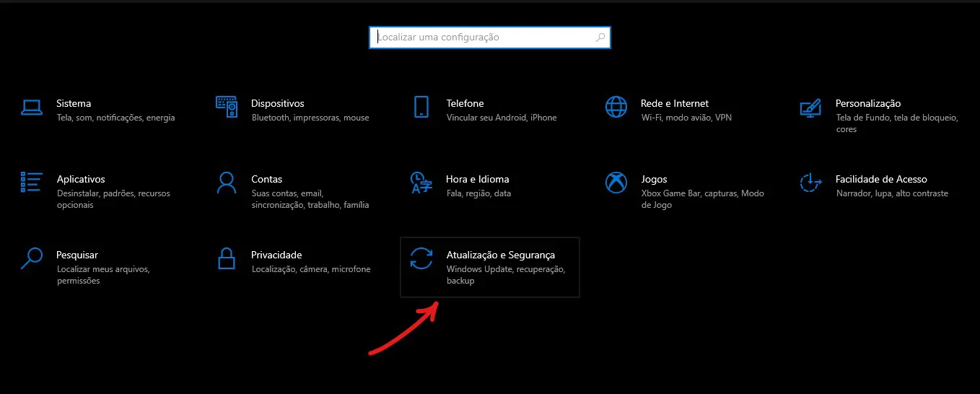Open the Telefone phone icon

point(421,107)
